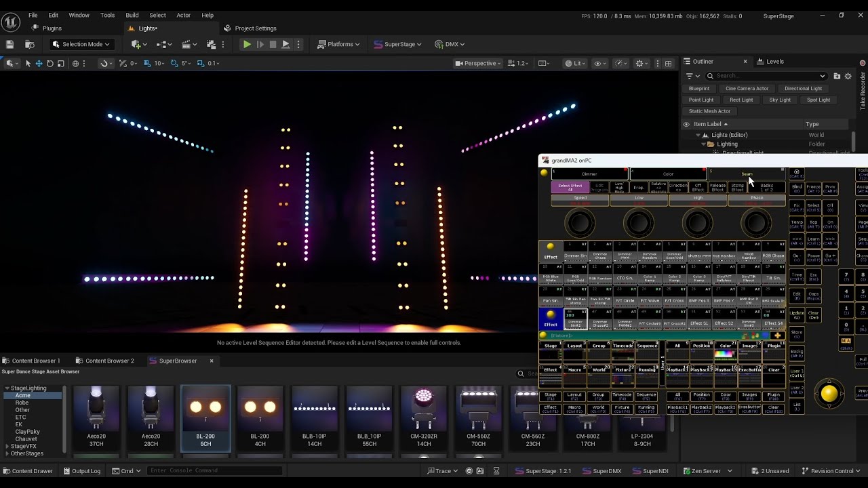Click the yellow trackball in grandMA2

tap(829, 394)
